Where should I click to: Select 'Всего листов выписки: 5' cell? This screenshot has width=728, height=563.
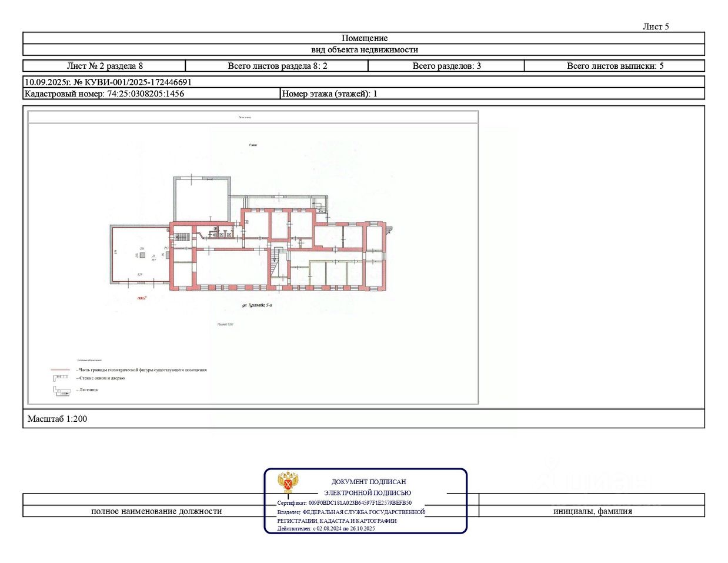615,66
